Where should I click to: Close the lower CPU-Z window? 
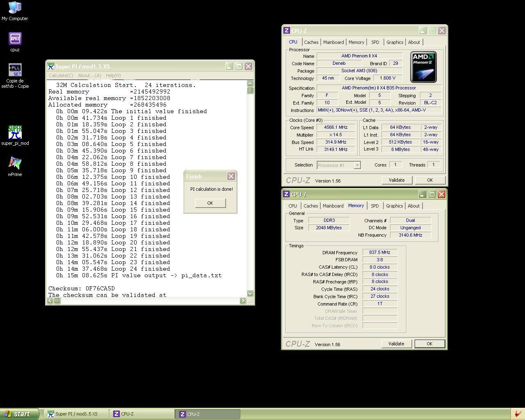[441, 194]
